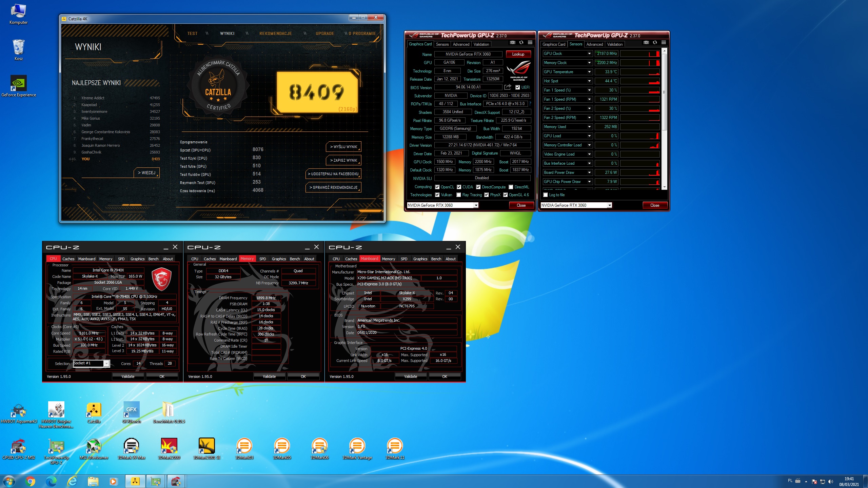Open GPU selector dropdown in left GPU-Z window
The height and width of the screenshot is (488, 868).
click(x=476, y=205)
